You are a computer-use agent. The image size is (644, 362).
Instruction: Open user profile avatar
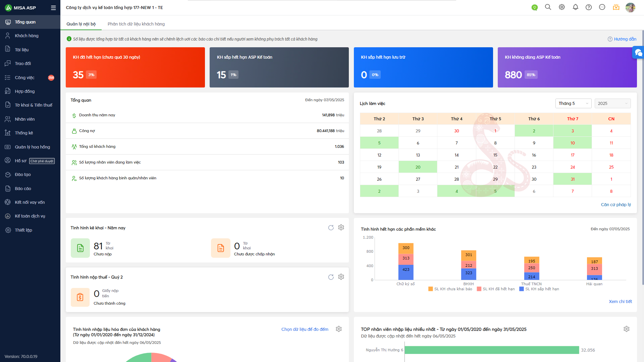click(630, 7)
